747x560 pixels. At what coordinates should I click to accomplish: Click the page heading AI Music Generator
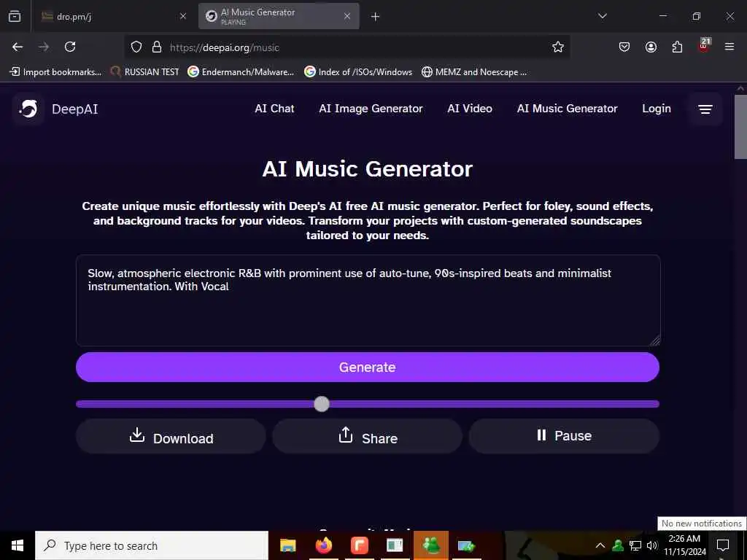coord(368,169)
